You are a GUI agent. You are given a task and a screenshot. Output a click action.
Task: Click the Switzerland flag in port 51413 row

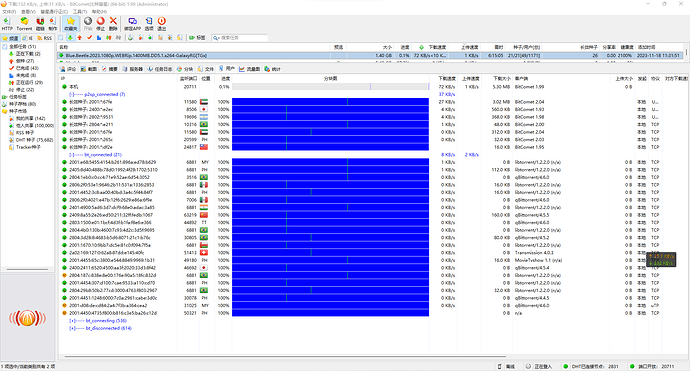point(204,253)
